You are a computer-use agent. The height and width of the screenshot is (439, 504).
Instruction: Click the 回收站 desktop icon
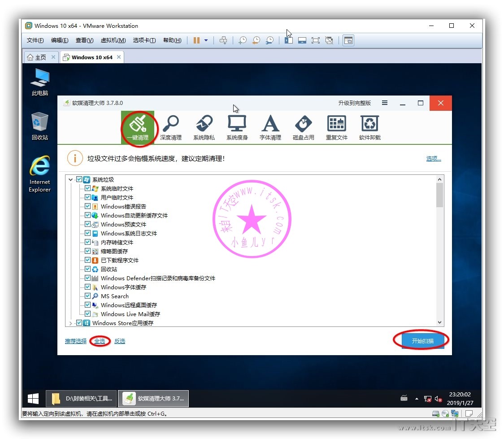click(40, 126)
